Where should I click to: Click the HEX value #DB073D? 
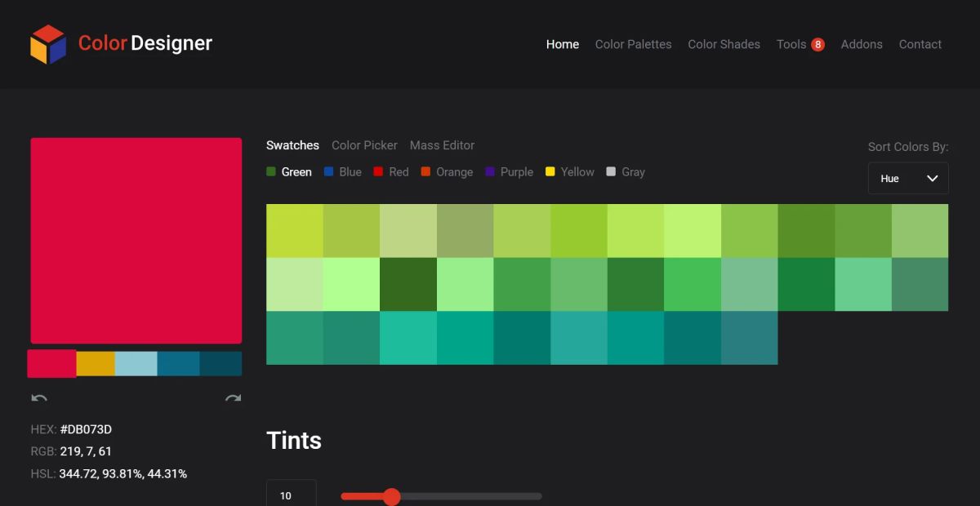tap(86, 429)
